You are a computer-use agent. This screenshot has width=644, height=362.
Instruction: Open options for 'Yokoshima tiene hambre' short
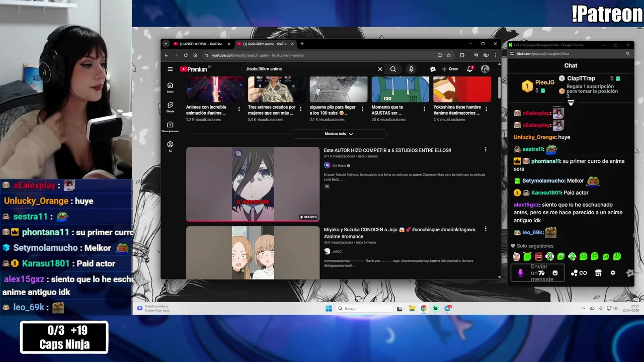[x=487, y=109]
